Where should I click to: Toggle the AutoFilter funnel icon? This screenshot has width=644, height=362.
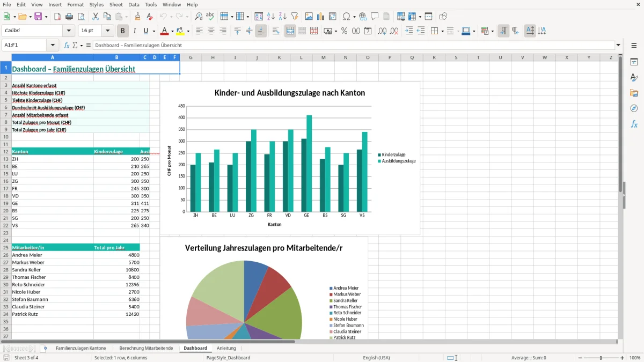[x=294, y=17]
